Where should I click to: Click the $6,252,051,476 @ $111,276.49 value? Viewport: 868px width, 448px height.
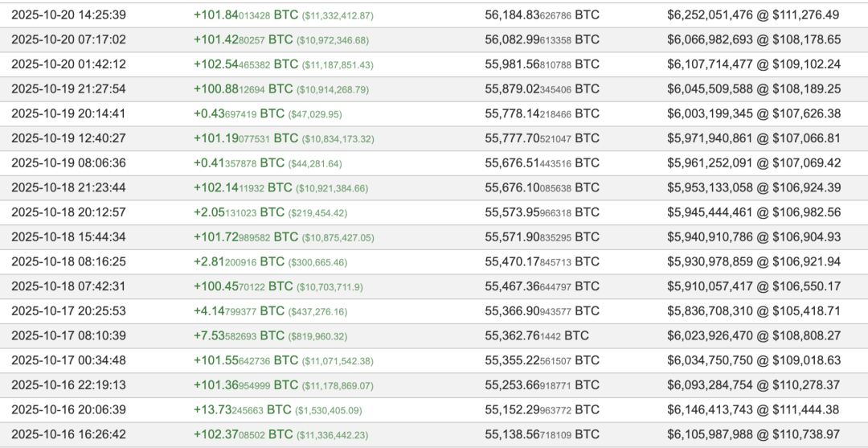point(753,15)
